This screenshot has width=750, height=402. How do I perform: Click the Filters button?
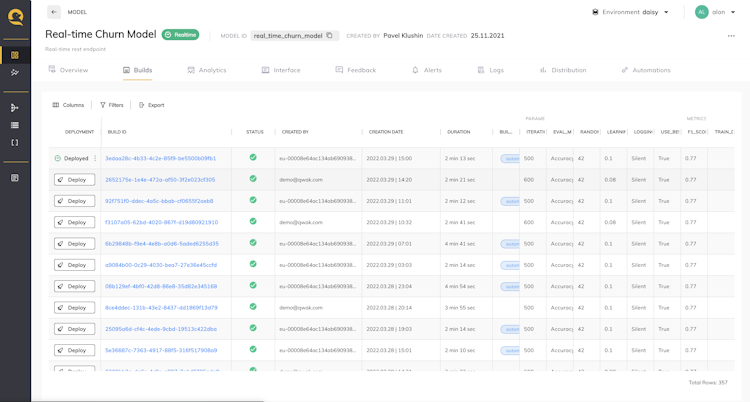[111, 105]
